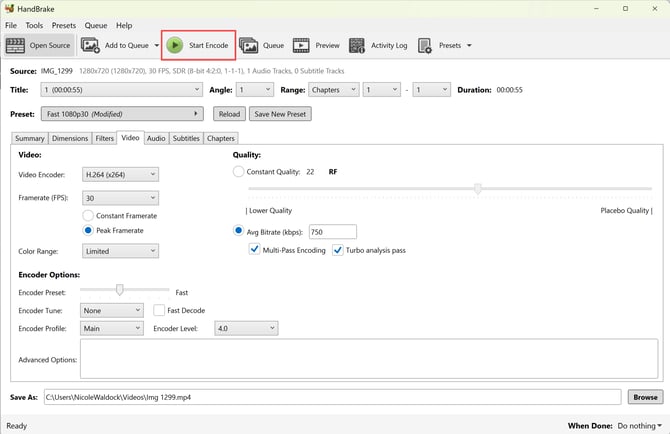Open the Framerate (FPS) dropdown
This screenshot has height=434, width=670.
point(120,198)
